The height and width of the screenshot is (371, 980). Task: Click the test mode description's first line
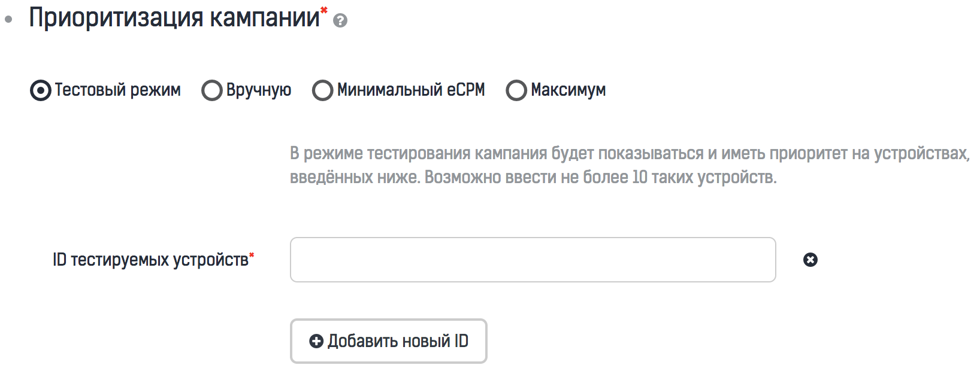coord(629,154)
